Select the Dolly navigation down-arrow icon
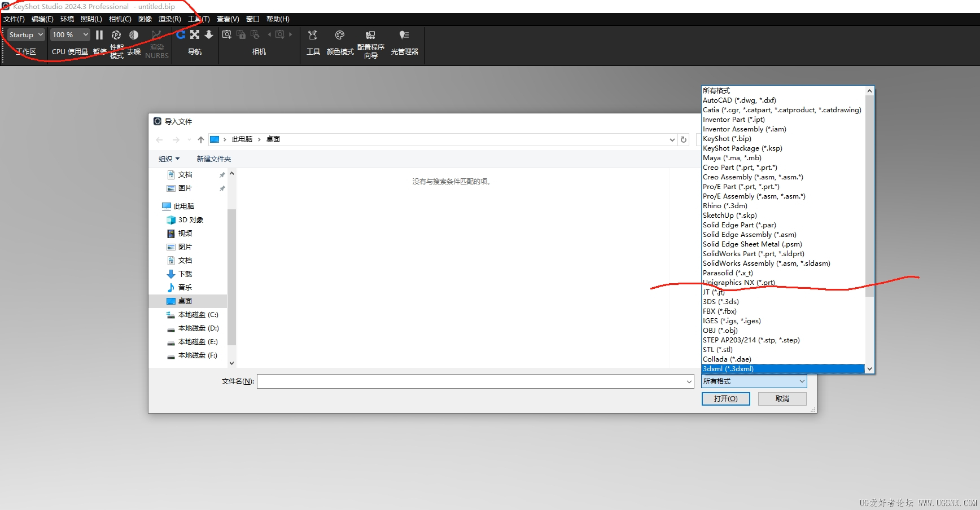Viewport: 980px width, 510px height. pyautogui.click(x=209, y=35)
